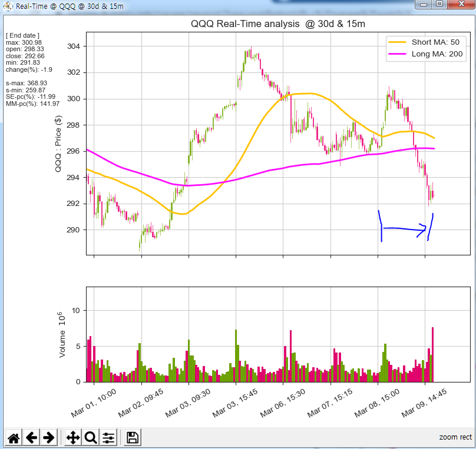The height and width of the screenshot is (449, 476).
Task: Click the 'close: 292.66' statistic
Action: point(25,56)
